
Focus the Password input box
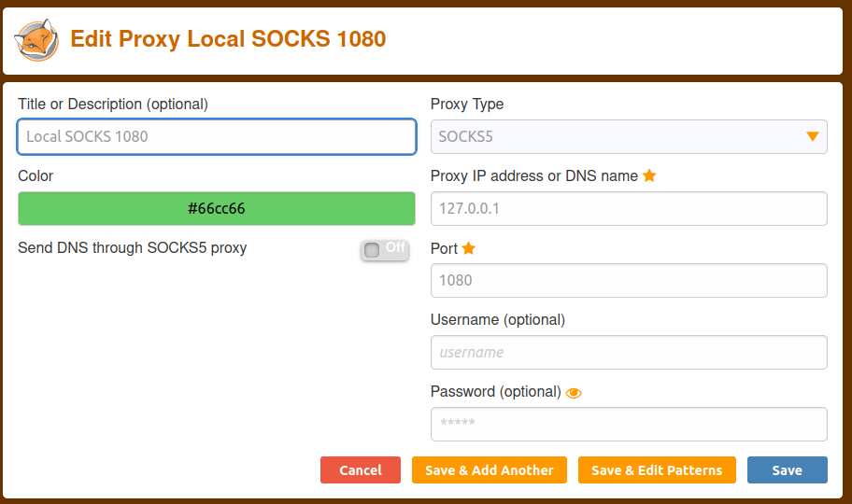[628, 424]
